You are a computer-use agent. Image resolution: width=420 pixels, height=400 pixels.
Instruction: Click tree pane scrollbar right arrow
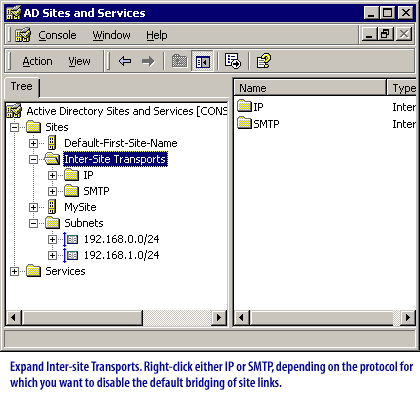click(219, 317)
